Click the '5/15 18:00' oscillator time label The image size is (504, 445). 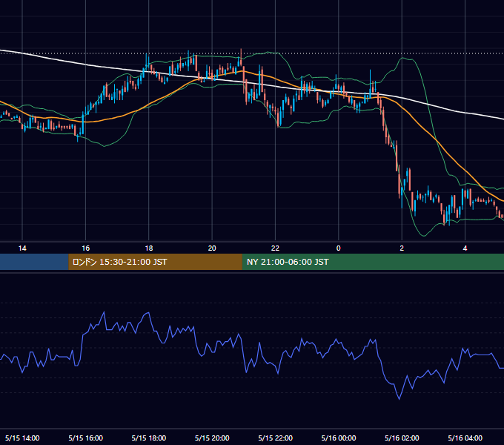pyautogui.click(x=149, y=438)
